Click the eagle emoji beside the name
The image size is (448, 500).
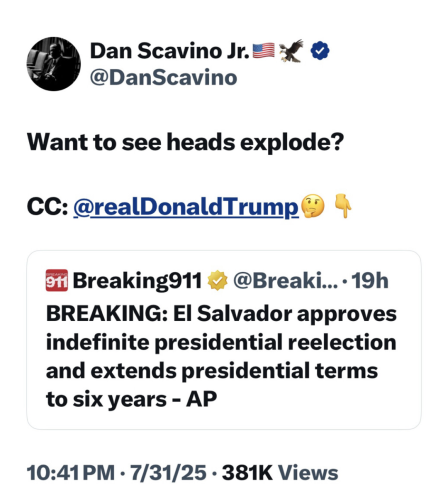point(291,50)
